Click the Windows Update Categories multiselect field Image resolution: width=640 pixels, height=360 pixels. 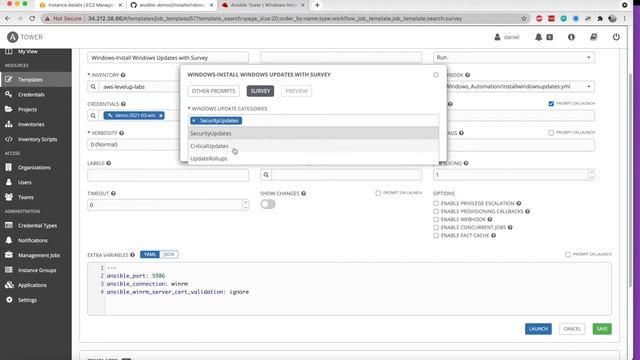pos(313,121)
